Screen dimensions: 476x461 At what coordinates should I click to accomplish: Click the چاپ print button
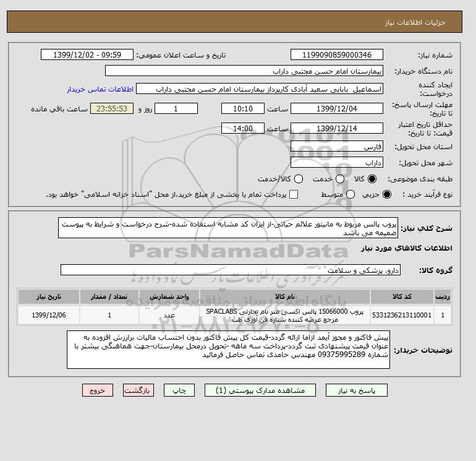coord(179,390)
